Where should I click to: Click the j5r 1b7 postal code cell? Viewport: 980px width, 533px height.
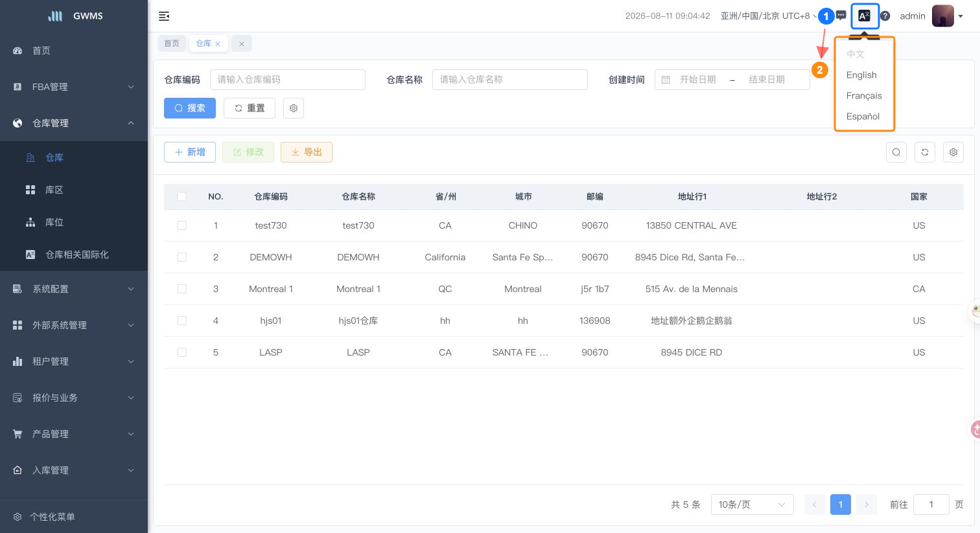(x=595, y=289)
